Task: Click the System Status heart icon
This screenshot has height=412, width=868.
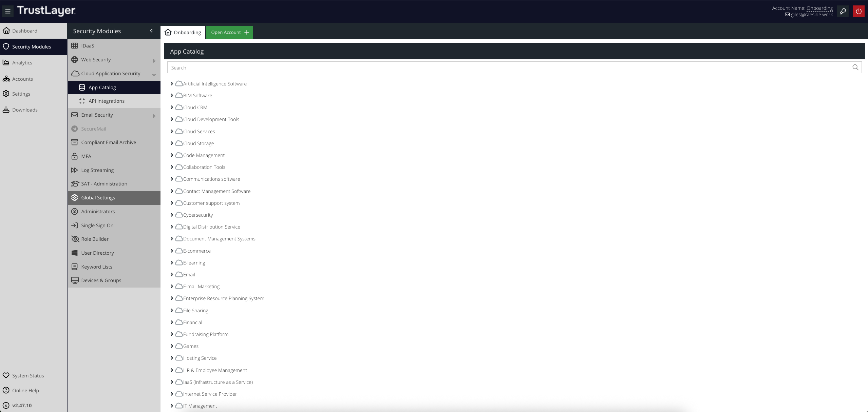Action: tap(6, 375)
